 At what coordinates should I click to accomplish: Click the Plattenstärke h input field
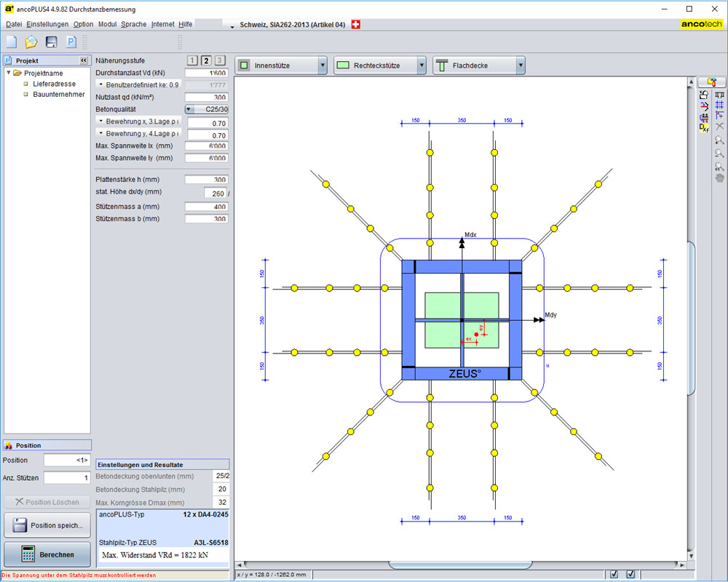(207, 180)
